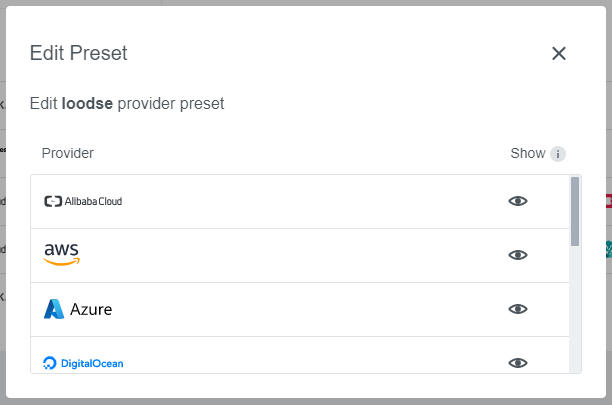Image resolution: width=612 pixels, height=405 pixels.
Task: Click the DigitalOcean circular logo icon
Action: coord(50,363)
